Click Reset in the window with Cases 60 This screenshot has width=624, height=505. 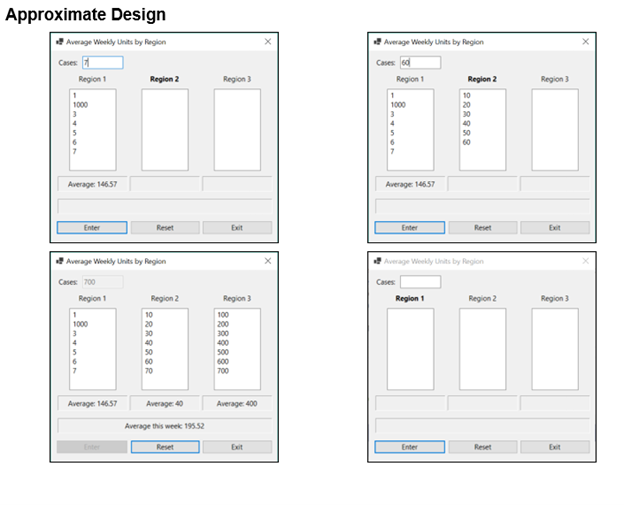[483, 228]
